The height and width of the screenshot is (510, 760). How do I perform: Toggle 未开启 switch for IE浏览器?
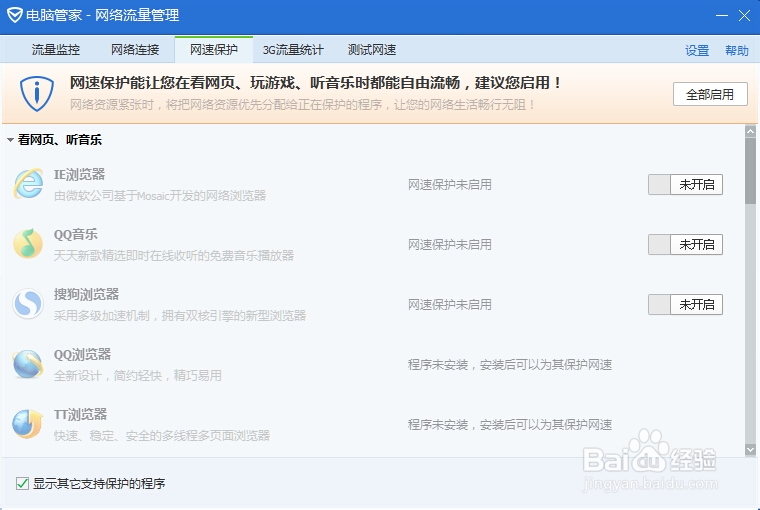(685, 184)
